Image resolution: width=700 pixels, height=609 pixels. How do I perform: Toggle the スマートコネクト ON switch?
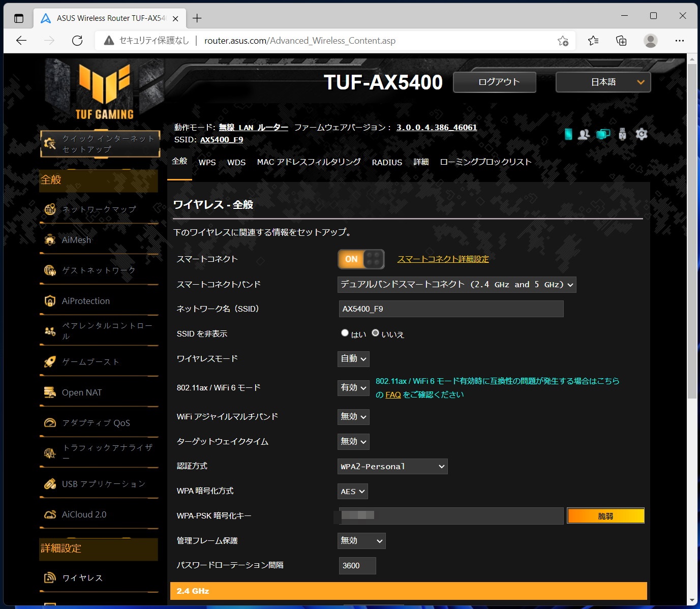(361, 259)
